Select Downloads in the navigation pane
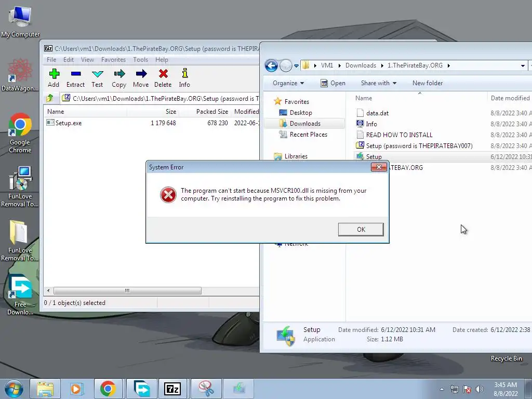532x399 pixels. tap(304, 124)
